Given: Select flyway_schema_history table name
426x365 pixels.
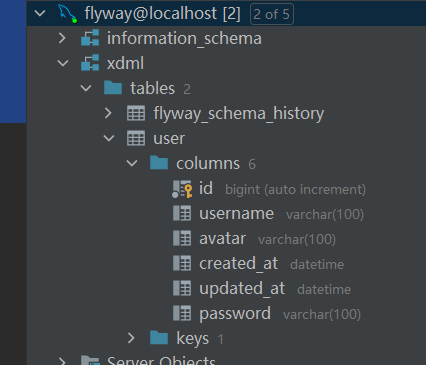Looking at the screenshot, I should (238, 113).
